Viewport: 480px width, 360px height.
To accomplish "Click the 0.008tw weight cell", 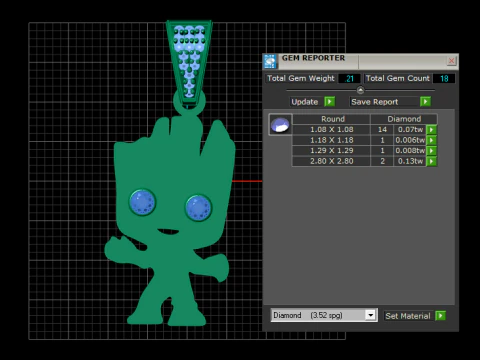I will [410, 151].
